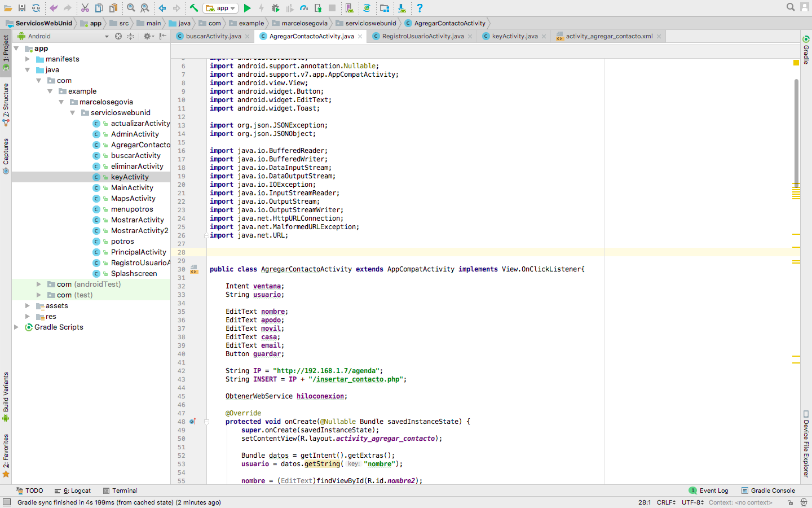Toggle the 2: Favorites tool window

coord(6,456)
